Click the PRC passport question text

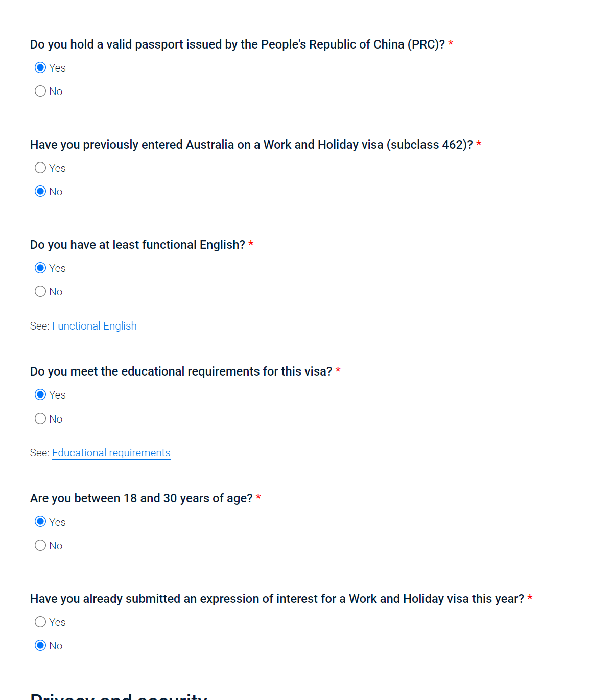(237, 44)
